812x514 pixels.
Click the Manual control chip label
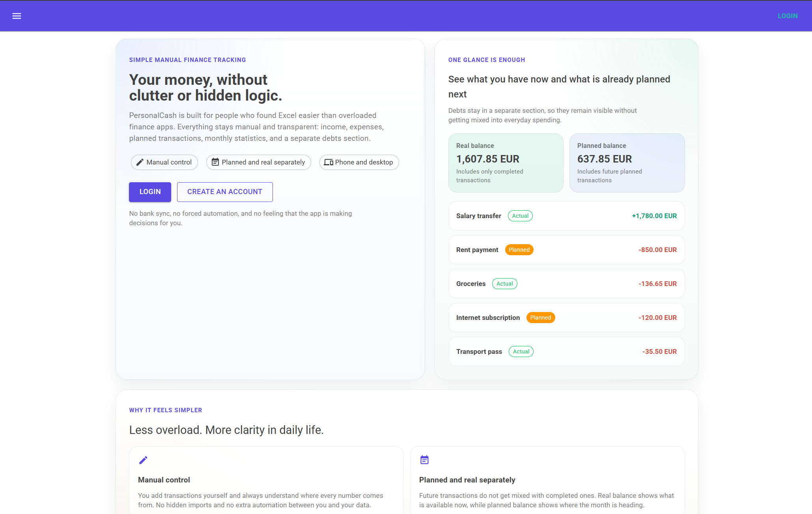pyautogui.click(x=169, y=162)
